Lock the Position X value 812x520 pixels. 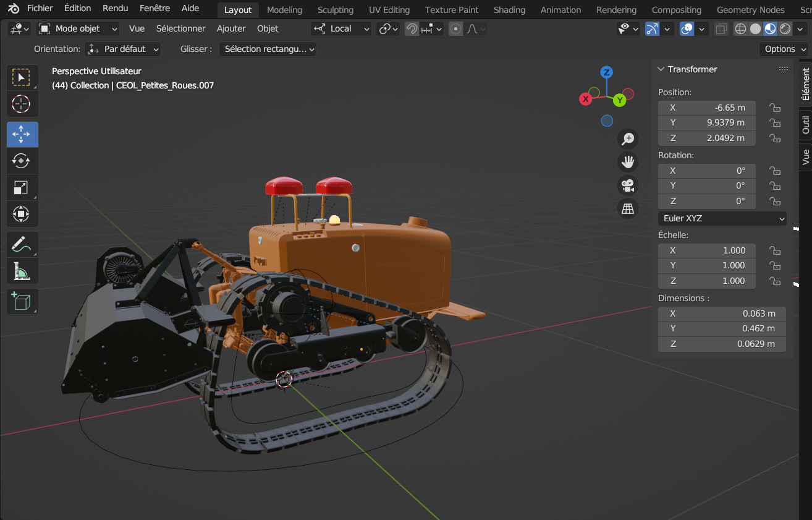click(774, 108)
